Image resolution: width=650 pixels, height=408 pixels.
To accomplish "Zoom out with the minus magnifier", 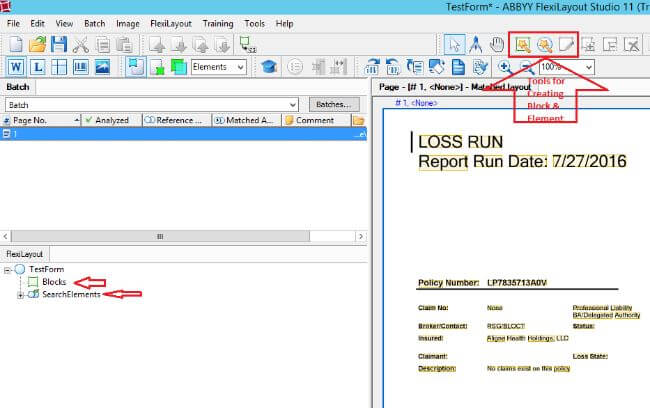I will pyautogui.click(x=526, y=67).
